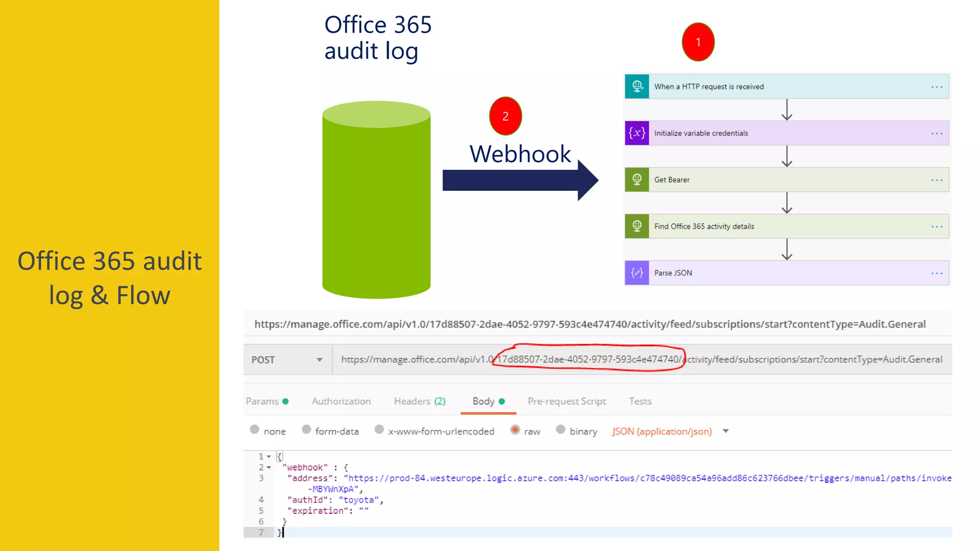Open ellipsis menu on Find Office 365 step
The width and height of the screenshot is (980, 551).
(937, 227)
